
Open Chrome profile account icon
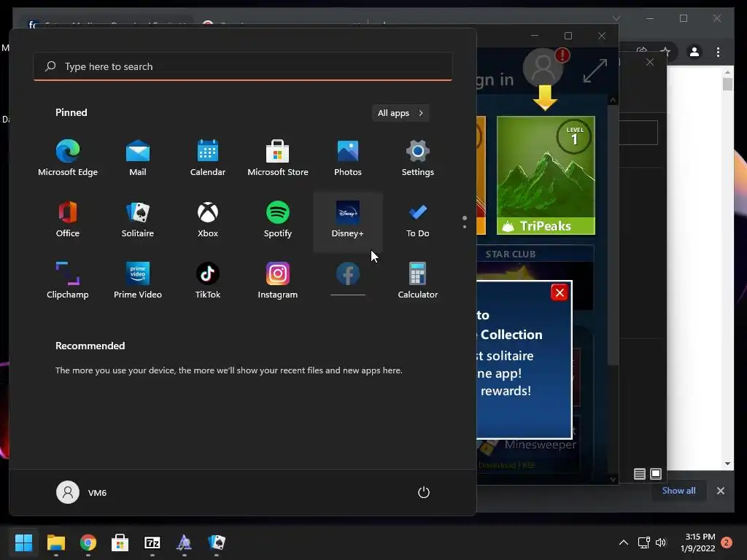point(694,52)
